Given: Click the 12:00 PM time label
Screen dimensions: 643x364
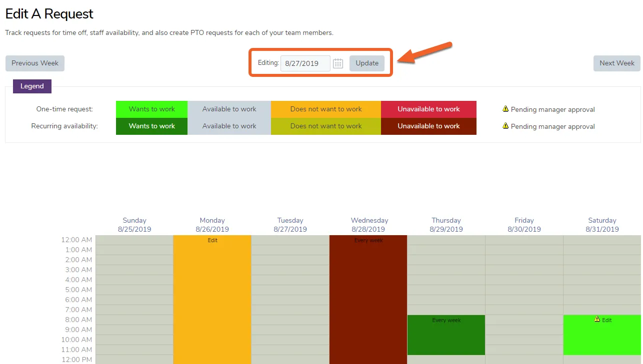Looking at the screenshot, I should (x=76, y=360).
